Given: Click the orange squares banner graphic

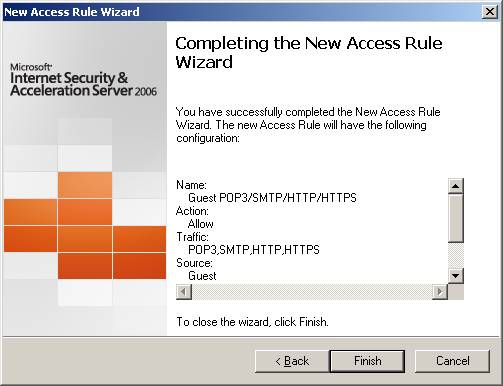Looking at the screenshot, I should coord(85,226).
